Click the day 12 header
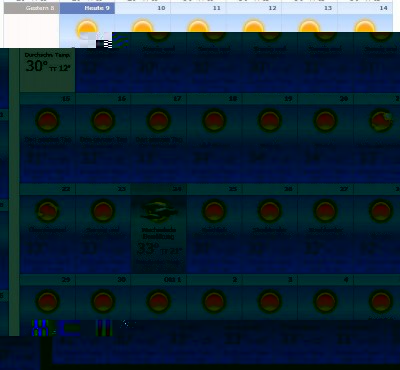 point(254,8)
